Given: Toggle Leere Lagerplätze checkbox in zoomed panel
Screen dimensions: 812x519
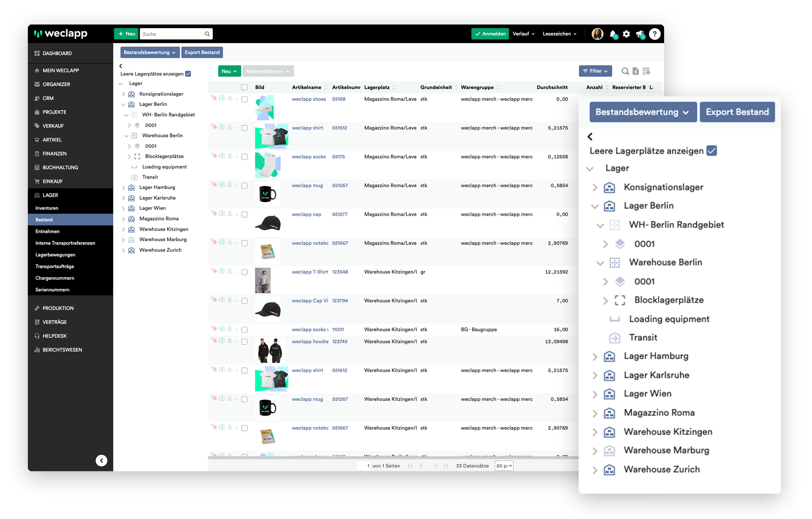Looking at the screenshot, I should coord(711,151).
